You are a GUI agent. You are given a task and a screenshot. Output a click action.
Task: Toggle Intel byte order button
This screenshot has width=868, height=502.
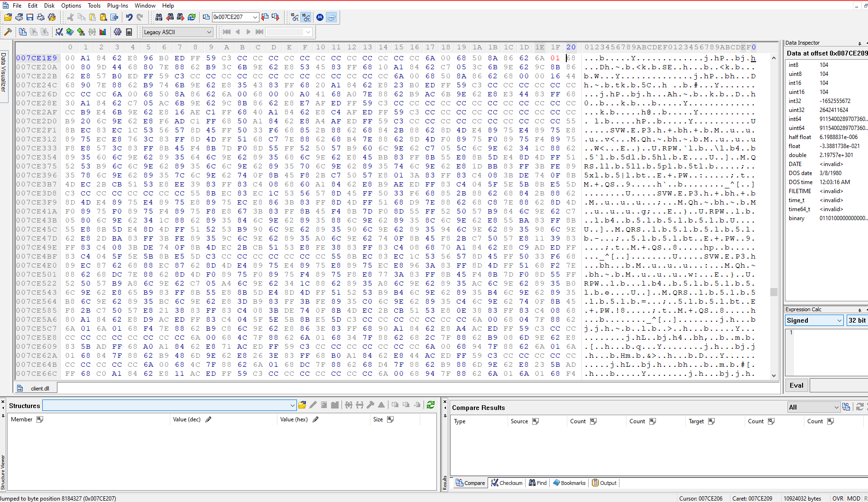pyautogui.click(x=332, y=18)
